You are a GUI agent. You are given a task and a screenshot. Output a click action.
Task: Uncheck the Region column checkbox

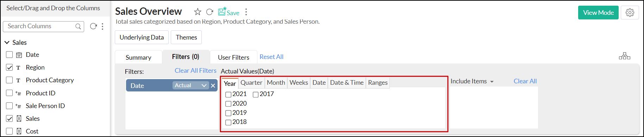coord(10,67)
